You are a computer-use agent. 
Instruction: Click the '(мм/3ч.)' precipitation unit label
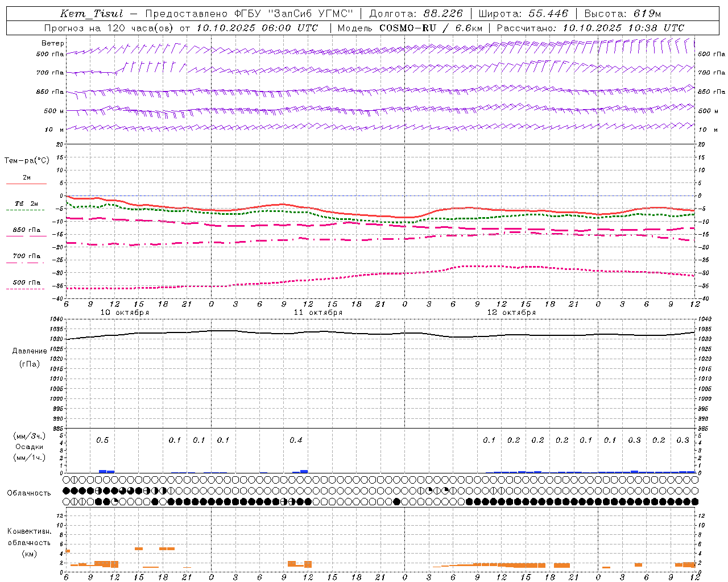click(x=30, y=436)
